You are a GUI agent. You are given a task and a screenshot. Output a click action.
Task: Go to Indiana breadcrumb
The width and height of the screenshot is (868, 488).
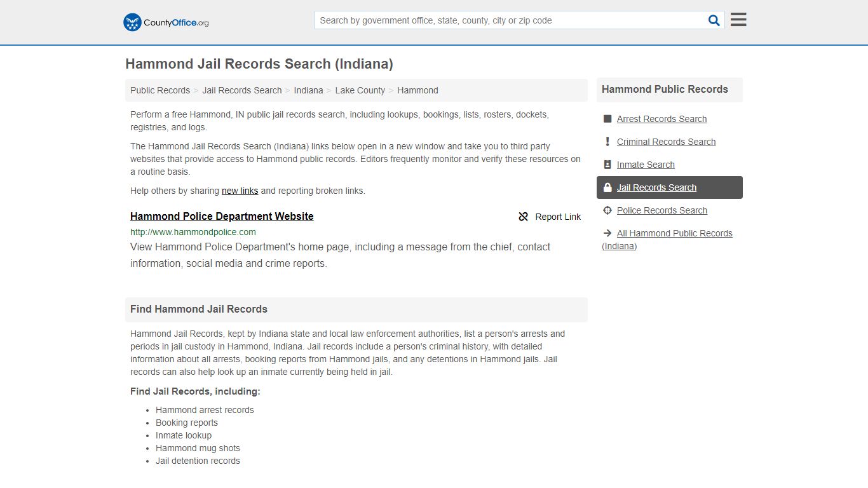(x=308, y=90)
